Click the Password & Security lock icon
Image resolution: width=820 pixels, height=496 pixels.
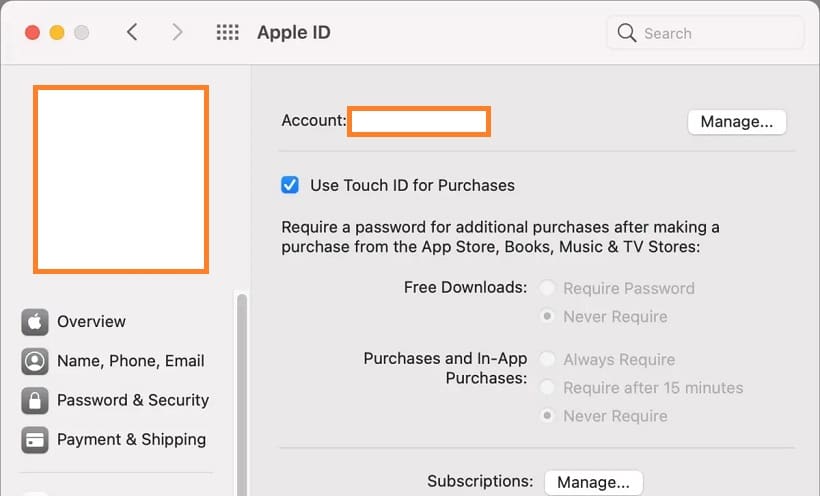pyautogui.click(x=35, y=400)
